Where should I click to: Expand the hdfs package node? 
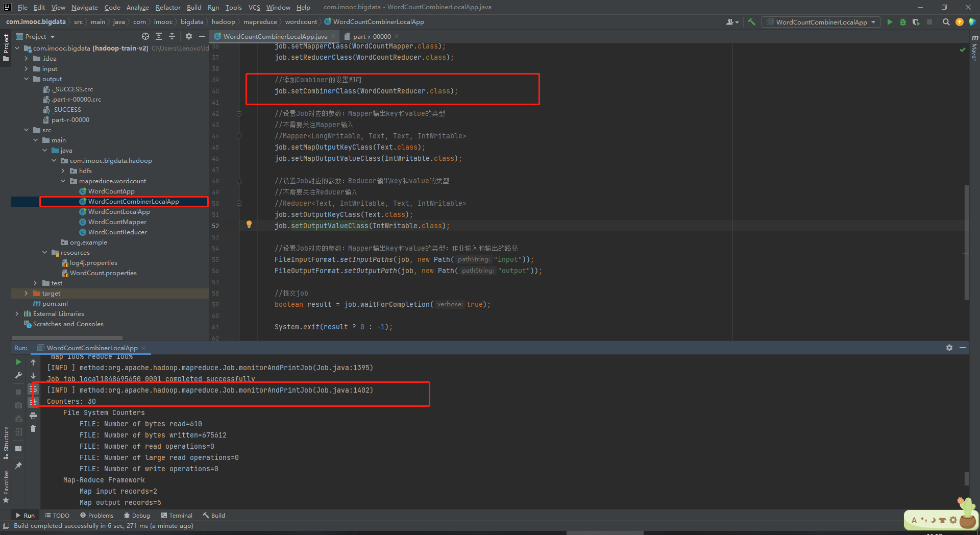(x=63, y=171)
